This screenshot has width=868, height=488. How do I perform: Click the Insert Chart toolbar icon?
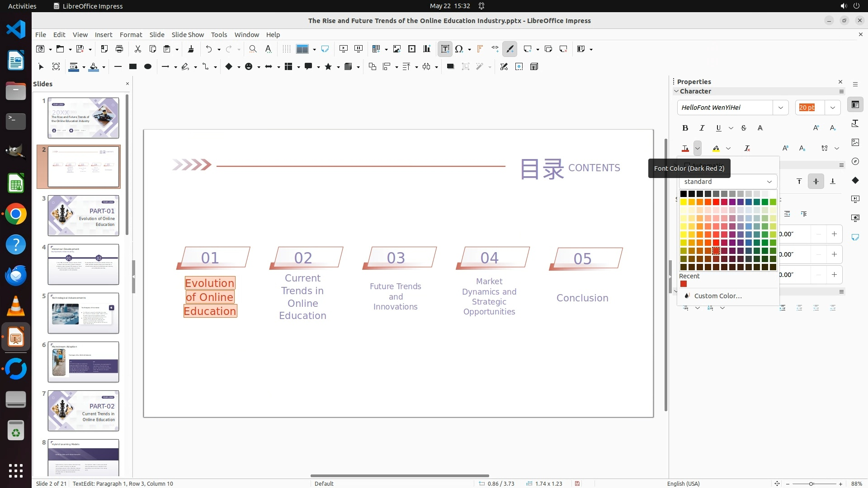coord(426,49)
